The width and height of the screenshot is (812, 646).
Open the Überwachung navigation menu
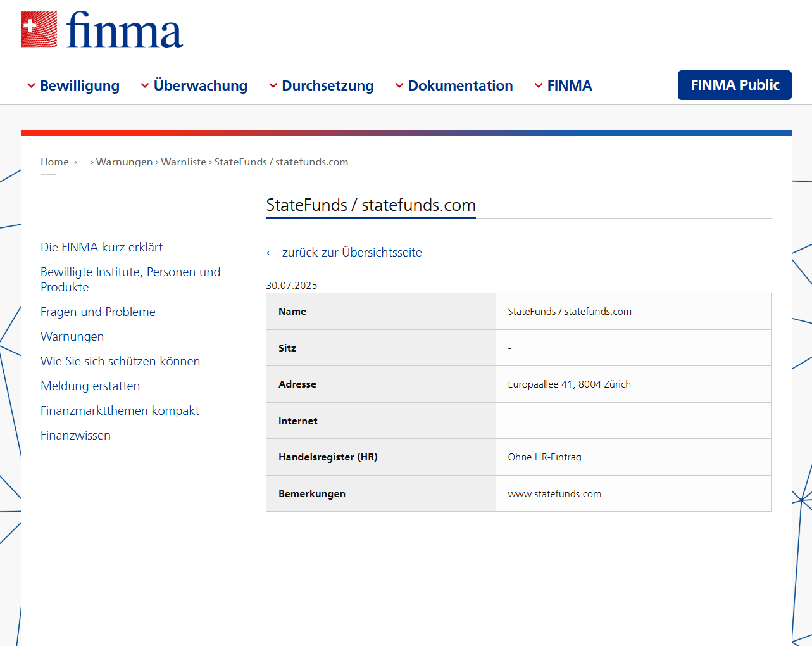click(201, 85)
